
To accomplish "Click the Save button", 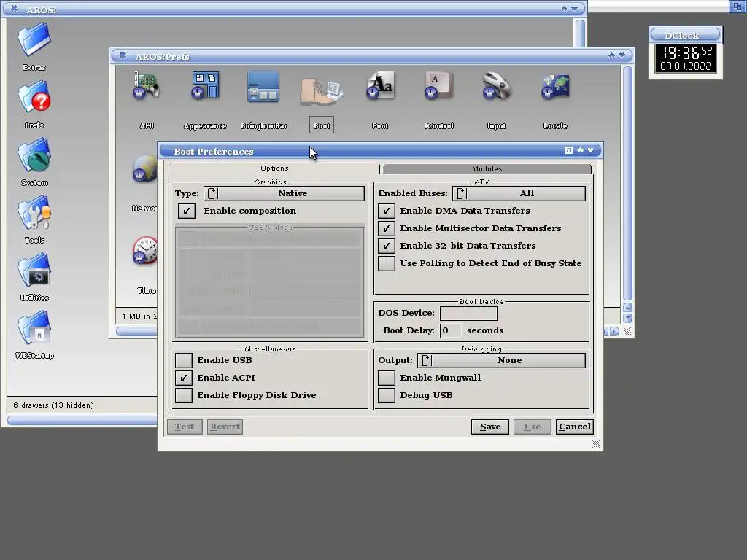I will point(489,427).
